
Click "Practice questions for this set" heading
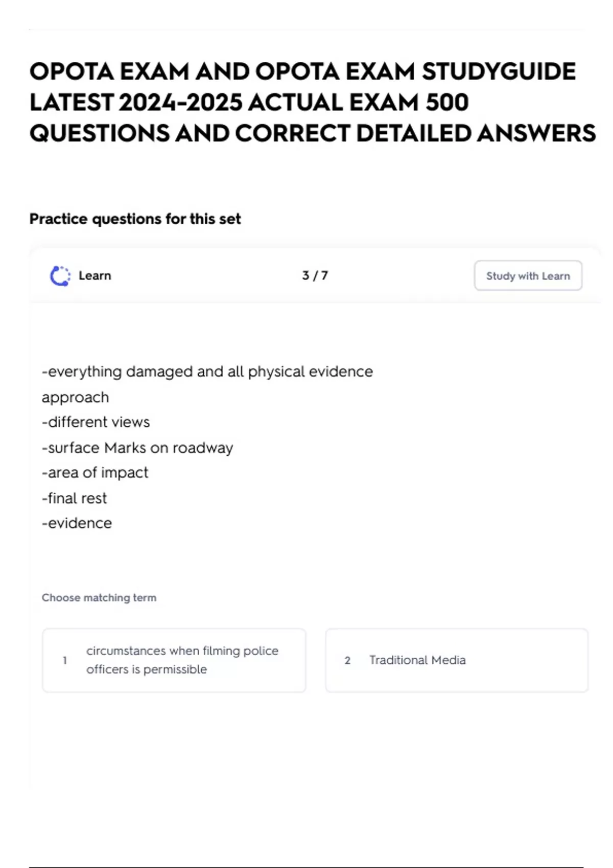click(x=135, y=219)
